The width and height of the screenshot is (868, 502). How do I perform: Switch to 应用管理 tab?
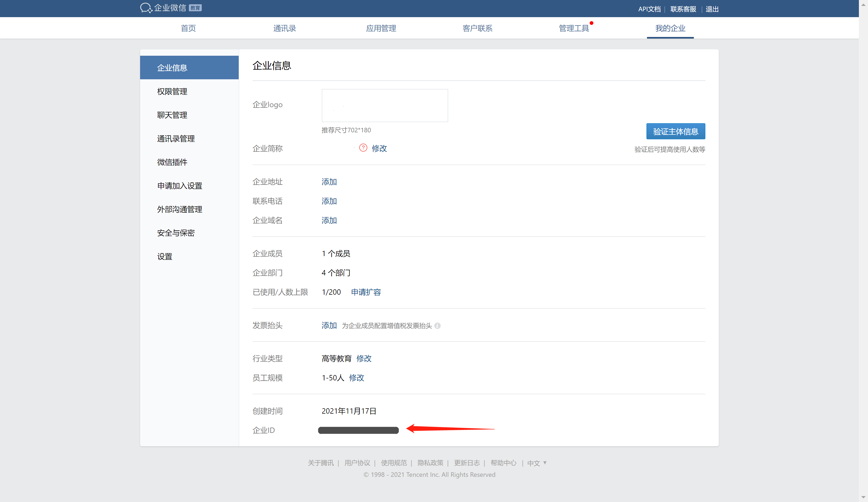(381, 28)
